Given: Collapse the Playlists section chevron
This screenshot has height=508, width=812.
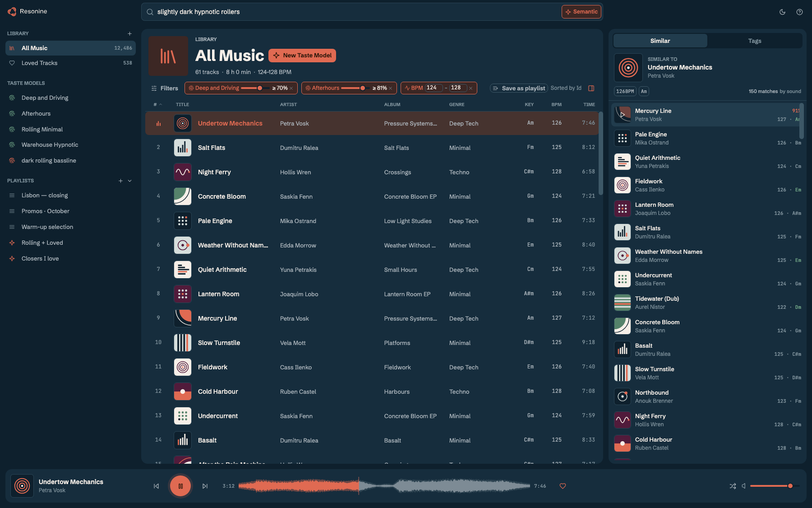Looking at the screenshot, I should click(x=130, y=181).
